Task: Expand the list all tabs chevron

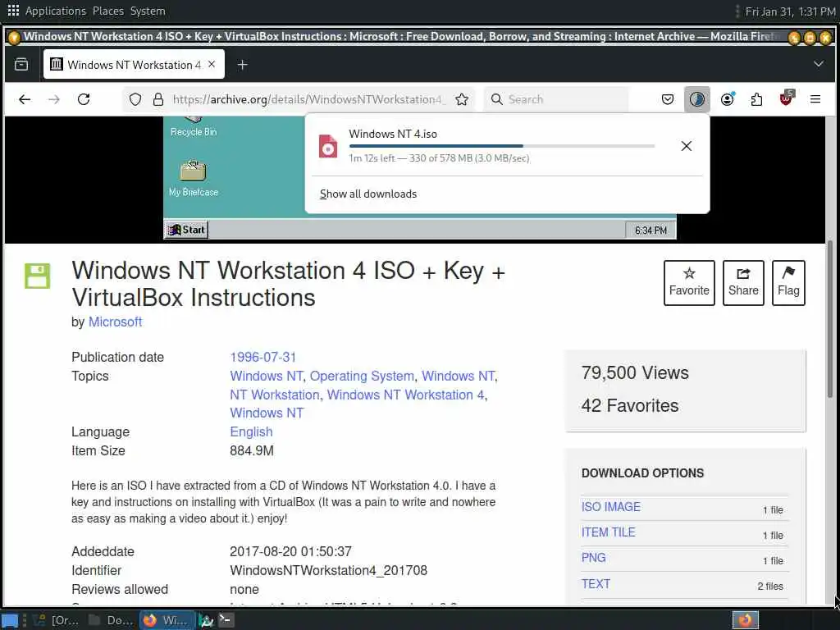Action: pos(818,64)
